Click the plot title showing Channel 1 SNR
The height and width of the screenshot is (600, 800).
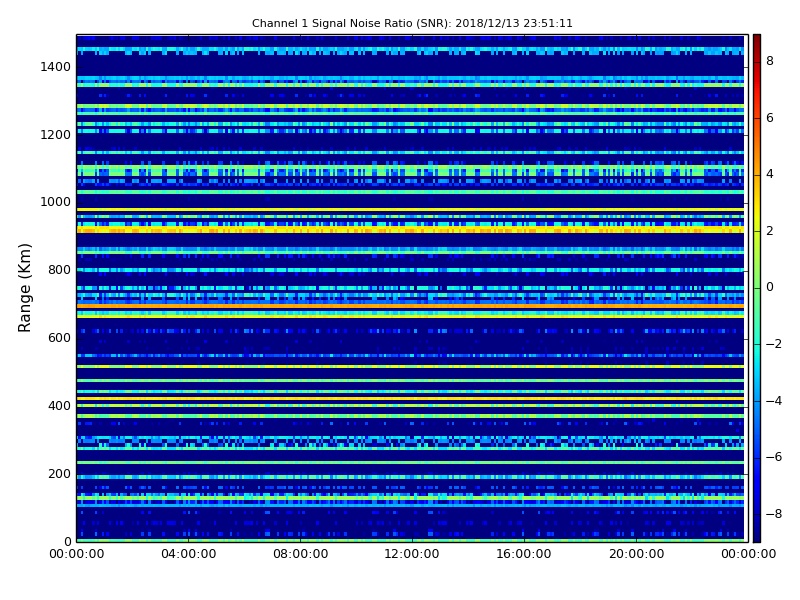tap(412, 23)
